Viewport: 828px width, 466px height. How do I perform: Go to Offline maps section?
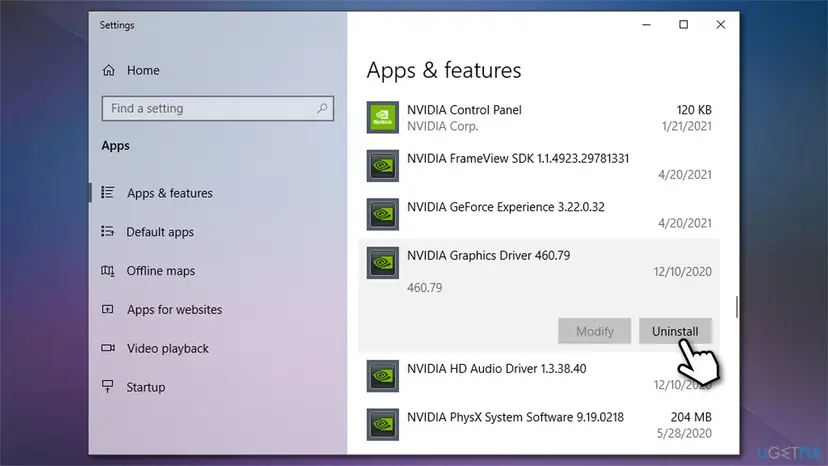[161, 271]
